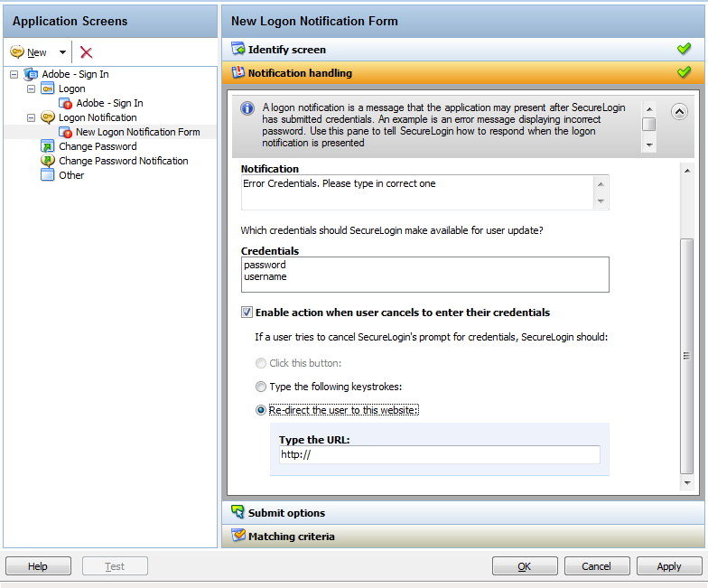Click the Matching criteria section icon
Screen dimensions: 708x588
point(238,536)
